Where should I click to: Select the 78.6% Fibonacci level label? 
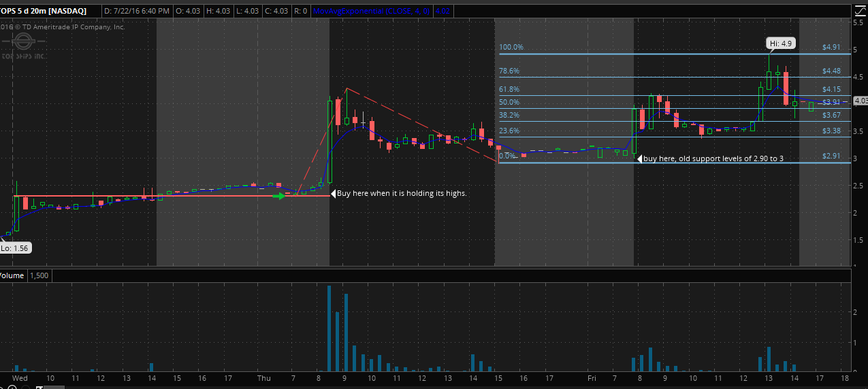[509, 71]
